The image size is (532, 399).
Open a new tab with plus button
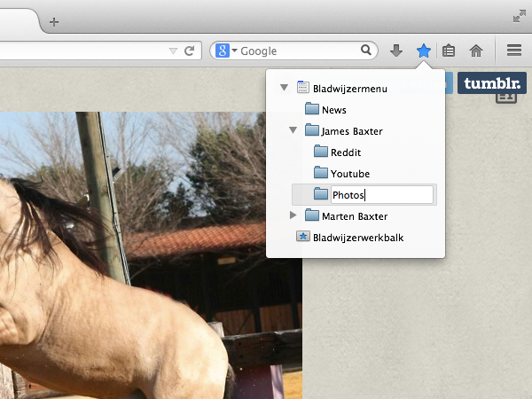[54, 22]
